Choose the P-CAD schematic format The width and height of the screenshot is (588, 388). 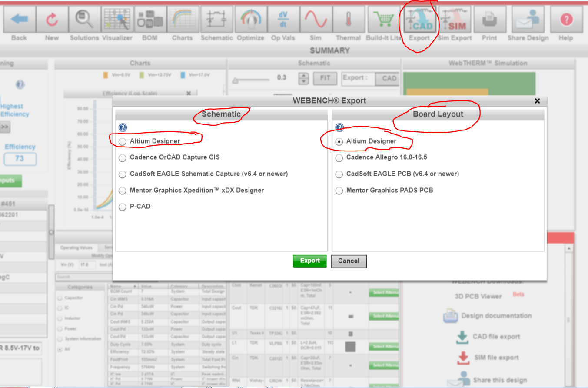(x=123, y=207)
